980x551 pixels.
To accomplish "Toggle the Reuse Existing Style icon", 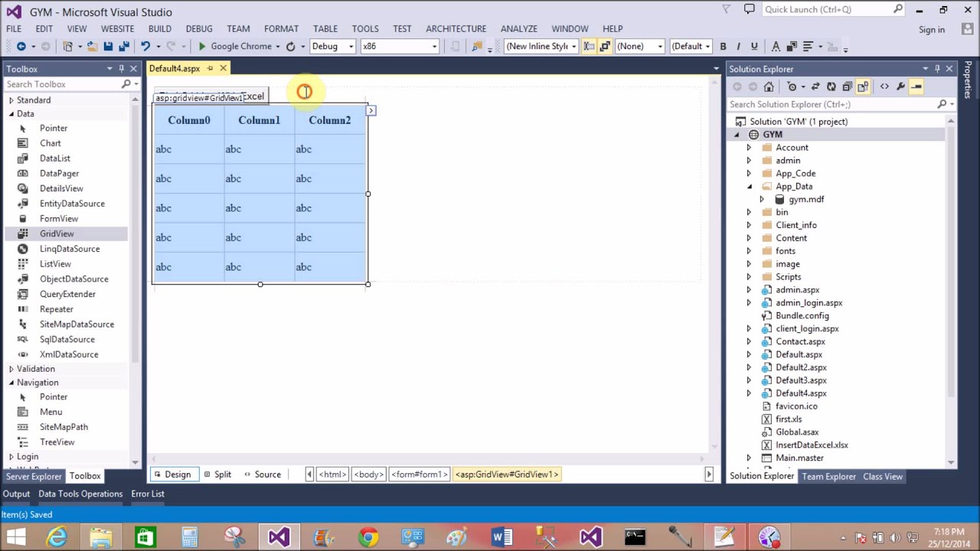I will tap(589, 47).
